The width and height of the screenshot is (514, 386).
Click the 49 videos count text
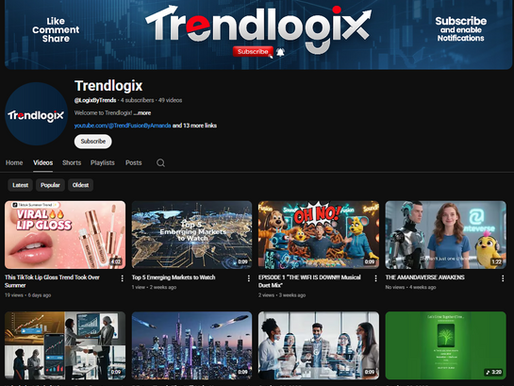pyautogui.click(x=170, y=100)
